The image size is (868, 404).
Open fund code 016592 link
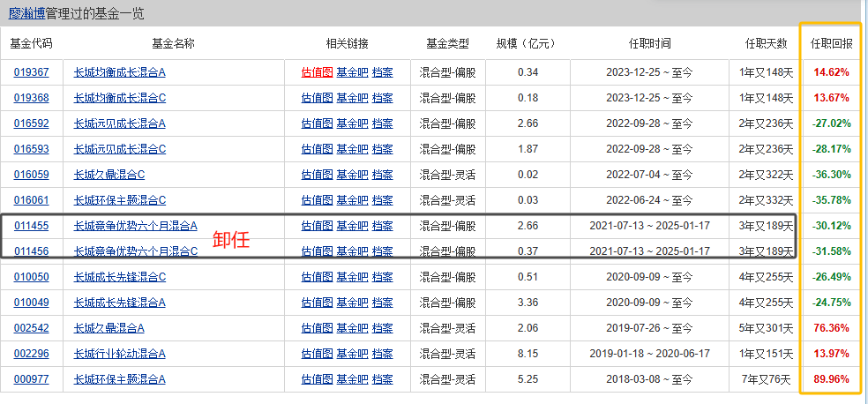pyautogui.click(x=32, y=123)
